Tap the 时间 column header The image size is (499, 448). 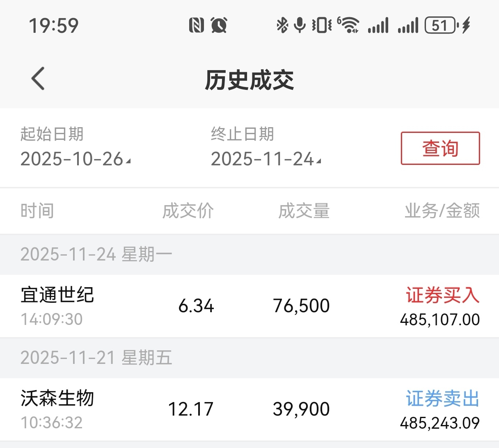(x=37, y=211)
